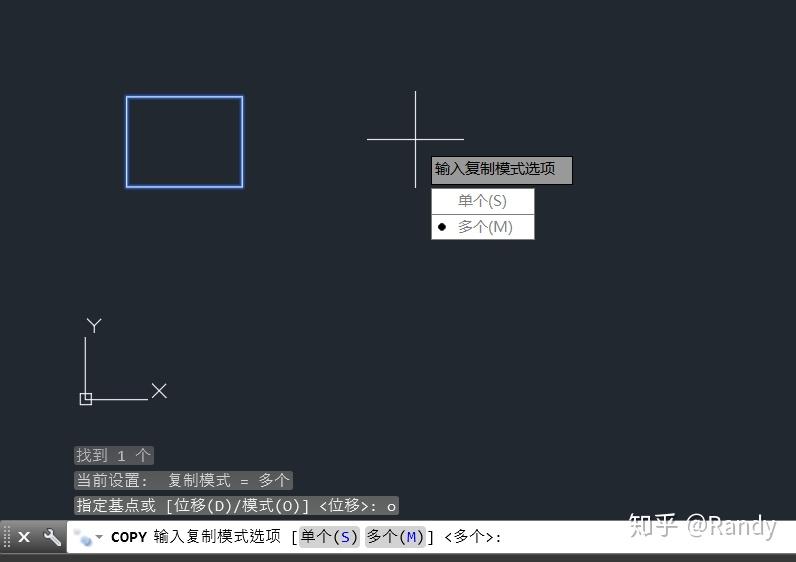Click 多个(M) option in command line
The width and height of the screenshot is (796, 562).
pos(395,537)
